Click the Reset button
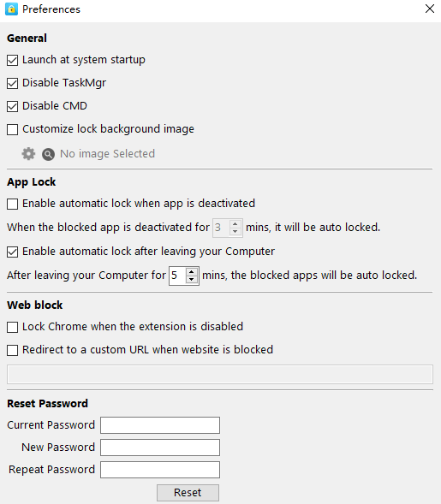The width and height of the screenshot is (441, 504). pyautogui.click(x=188, y=492)
